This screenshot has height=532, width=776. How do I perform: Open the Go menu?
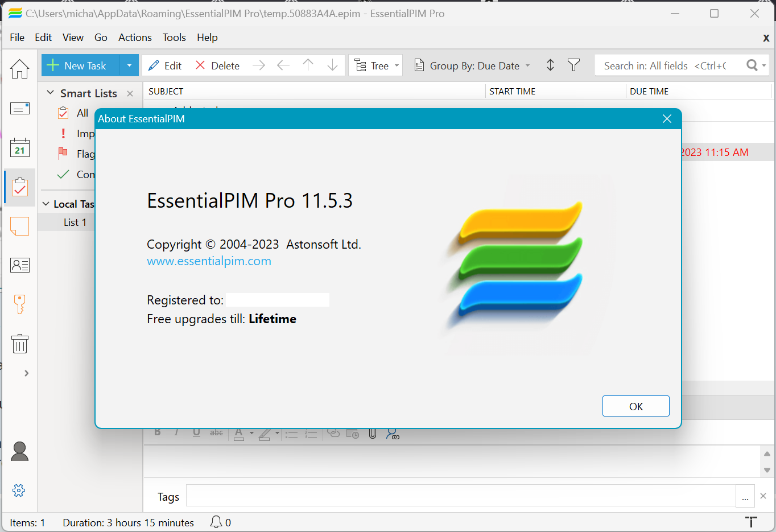tap(101, 38)
